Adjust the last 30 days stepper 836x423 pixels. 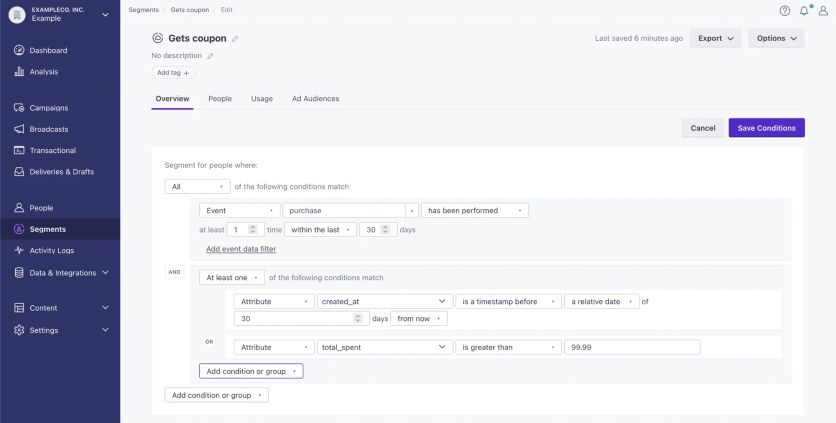click(385, 229)
